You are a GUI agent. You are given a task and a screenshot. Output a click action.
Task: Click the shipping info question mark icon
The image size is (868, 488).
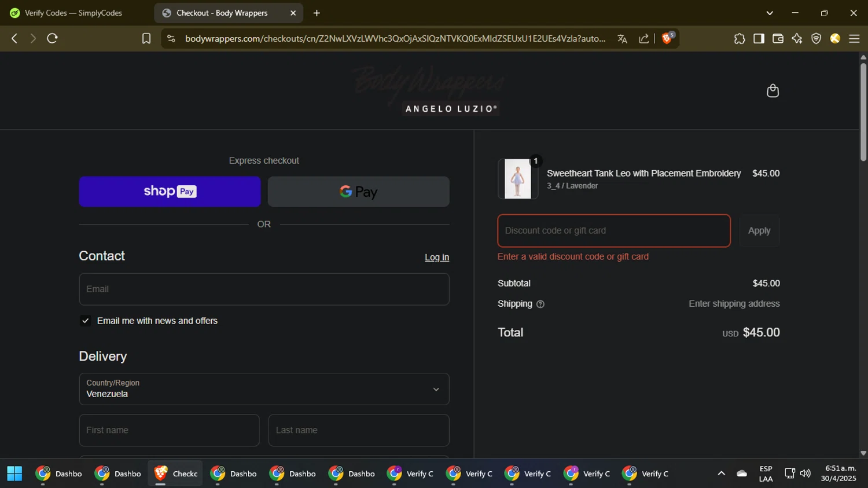540,304
